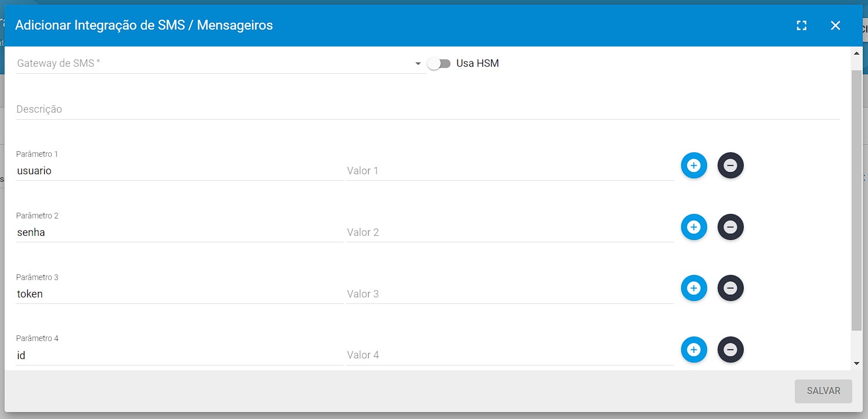The width and height of the screenshot is (868, 419).
Task: Remove the Parâmetro 1 usuario row
Action: coord(730,166)
